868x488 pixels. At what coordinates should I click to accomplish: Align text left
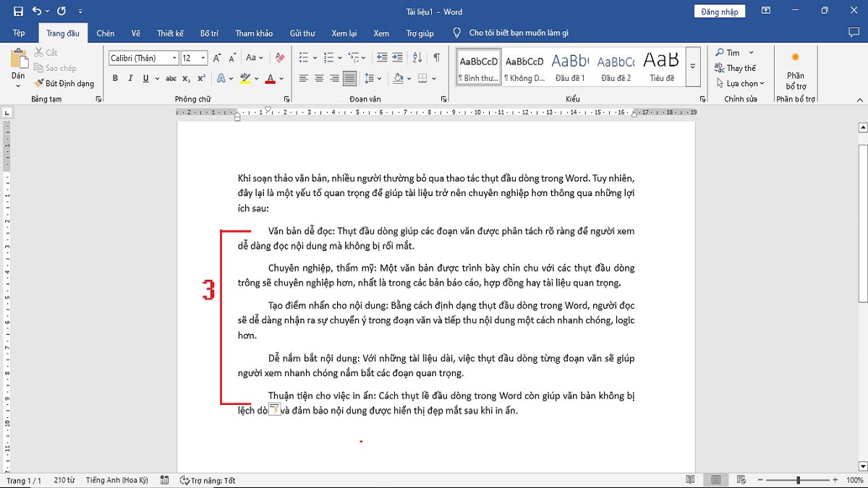[x=304, y=78]
